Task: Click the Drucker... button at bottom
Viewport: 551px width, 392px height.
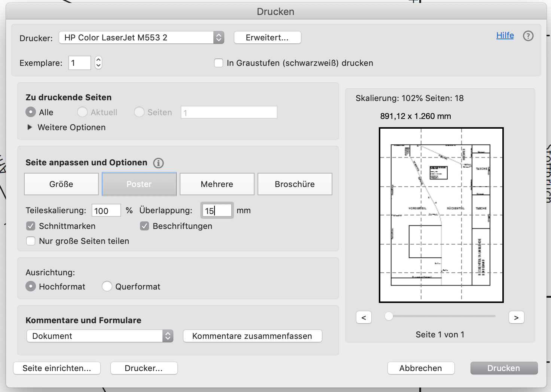Action: tap(144, 368)
